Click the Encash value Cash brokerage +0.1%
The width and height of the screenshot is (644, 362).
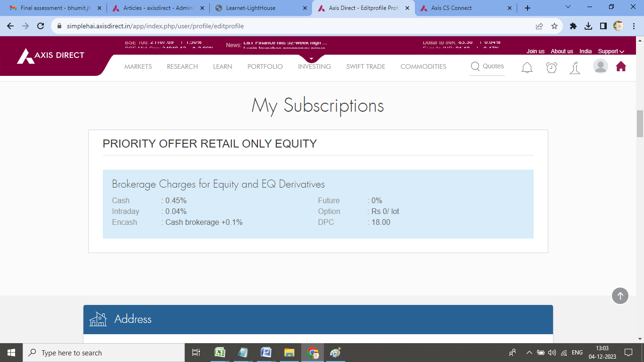[x=204, y=222]
